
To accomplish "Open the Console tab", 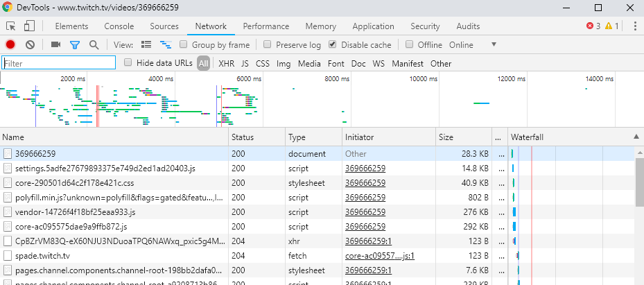I will [x=119, y=26].
